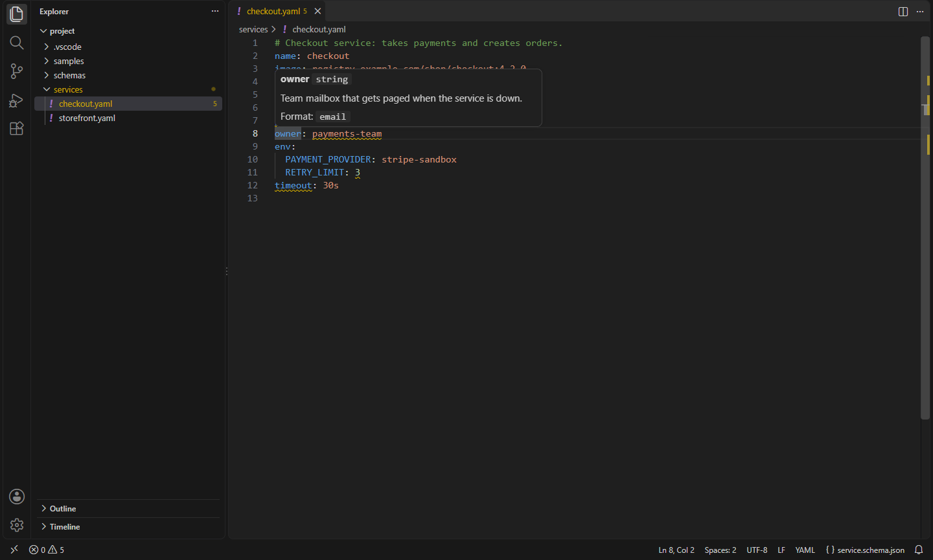Split the editor to the right
Screen dimensions: 933x560
(903, 12)
